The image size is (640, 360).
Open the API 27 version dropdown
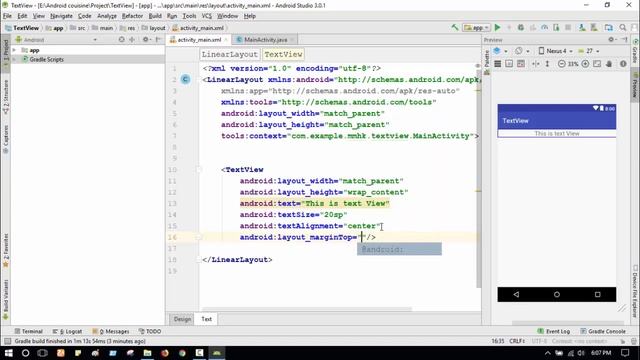[x=589, y=51]
